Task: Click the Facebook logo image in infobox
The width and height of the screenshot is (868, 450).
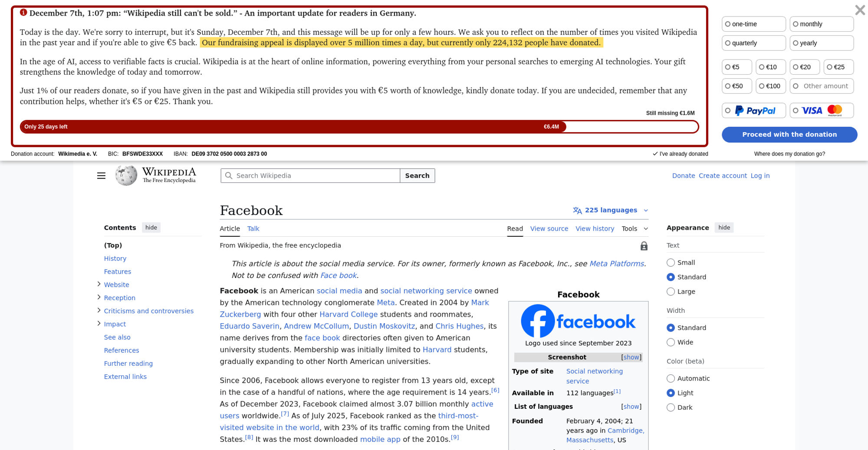Action: pos(578,321)
